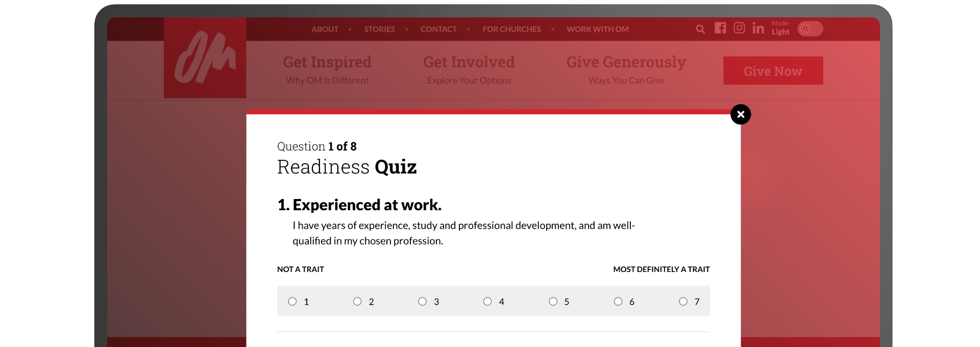Open the Instagram icon link
This screenshot has width=980, height=347.
(x=739, y=28)
